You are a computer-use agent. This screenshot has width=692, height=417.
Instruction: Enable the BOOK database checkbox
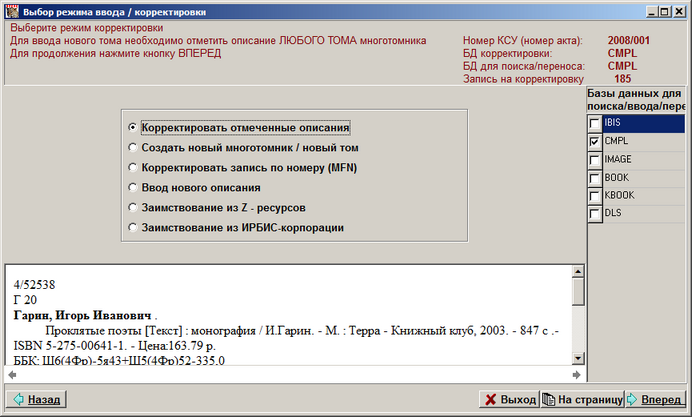[594, 178]
